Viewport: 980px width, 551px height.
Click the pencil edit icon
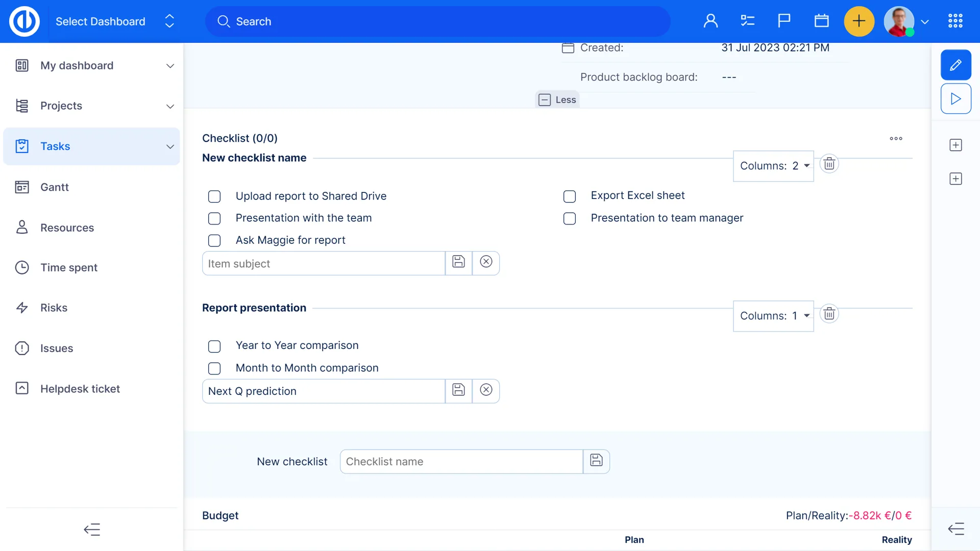point(955,65)
